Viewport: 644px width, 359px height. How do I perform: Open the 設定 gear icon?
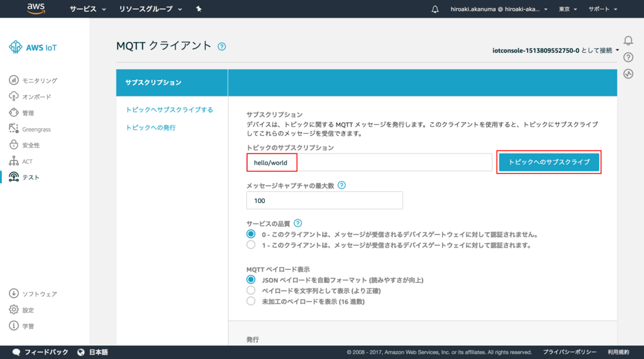pyautogui.click(x=14, y=309)
